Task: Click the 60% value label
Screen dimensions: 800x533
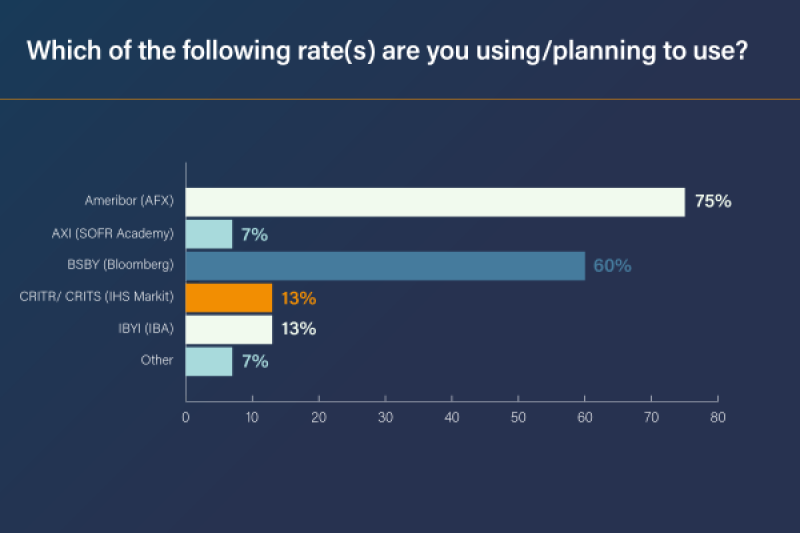Action: [612, 266]
